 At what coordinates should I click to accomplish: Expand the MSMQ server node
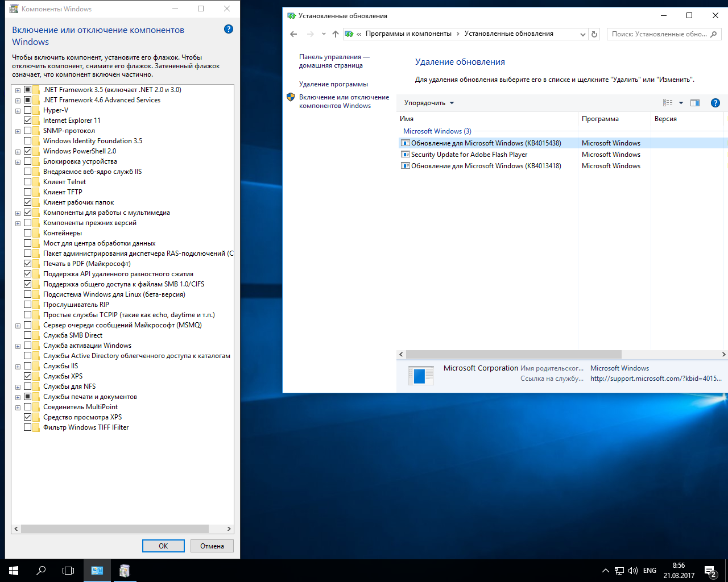[18, 326]
